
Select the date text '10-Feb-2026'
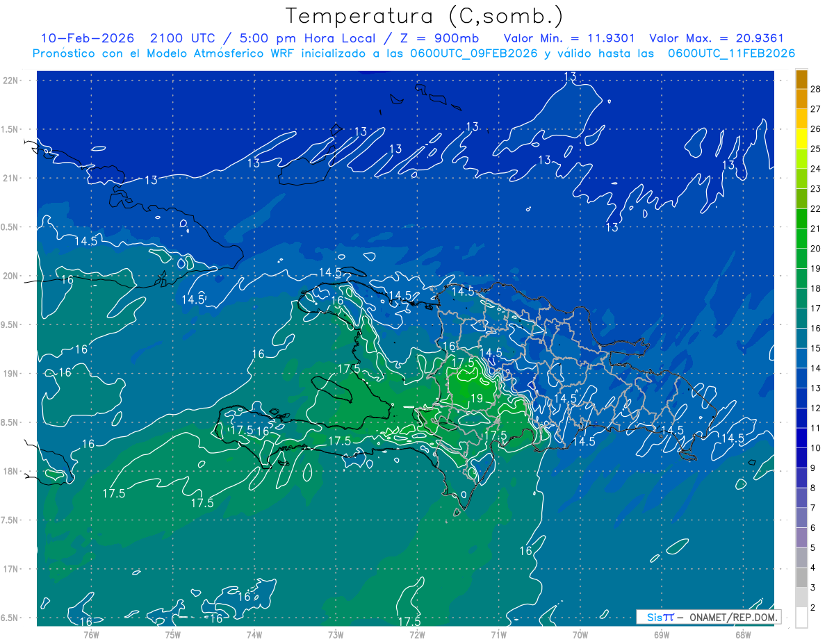point(86,38)
